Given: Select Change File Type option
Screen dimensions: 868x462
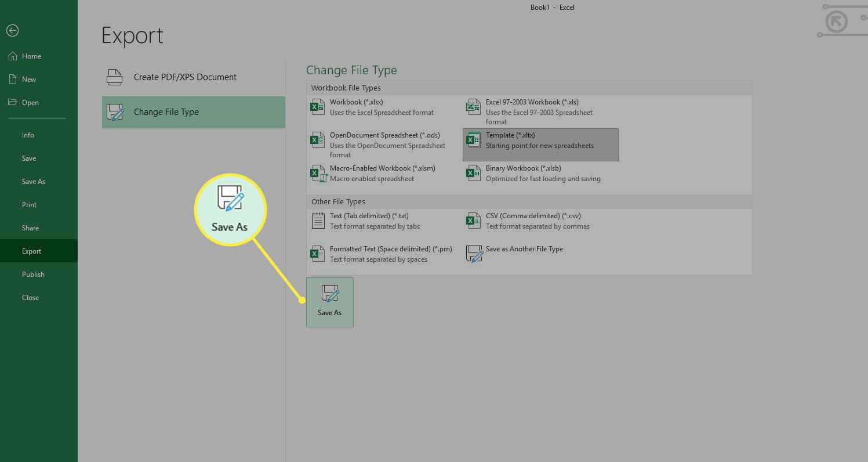Looking at the screenshot, I should 194,112.
